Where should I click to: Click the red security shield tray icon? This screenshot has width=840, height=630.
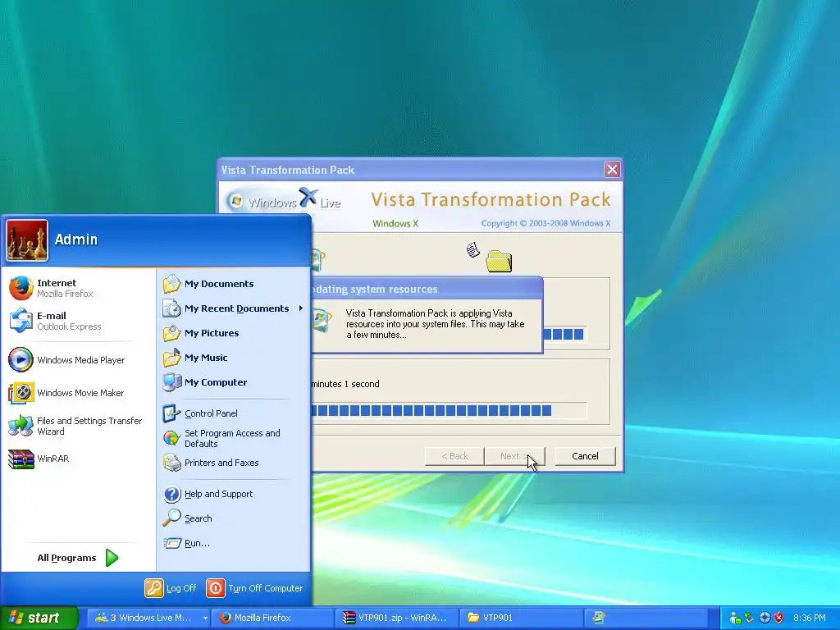tap(779, 618)
